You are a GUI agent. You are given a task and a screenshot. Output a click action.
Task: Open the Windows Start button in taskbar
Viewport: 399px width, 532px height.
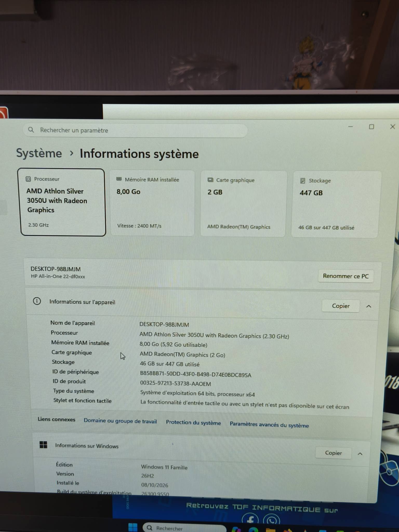coord(133,527)
